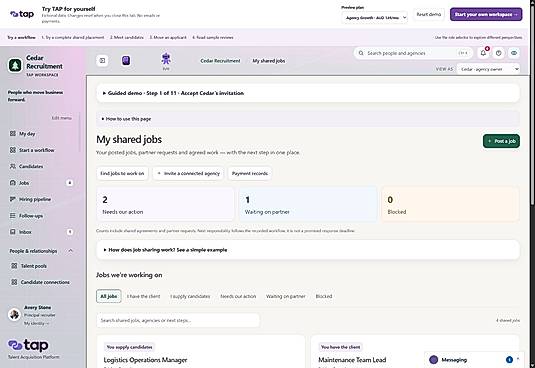Open the Preview plan dropdown
Screen dimensions: 535x368
pyautogui.click(x=375, y=17)
